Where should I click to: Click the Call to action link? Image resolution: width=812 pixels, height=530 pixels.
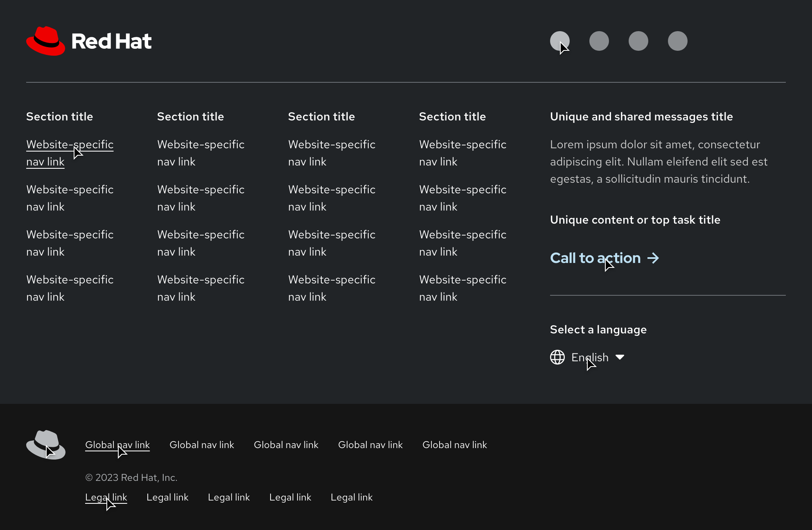tap(595, 258)
